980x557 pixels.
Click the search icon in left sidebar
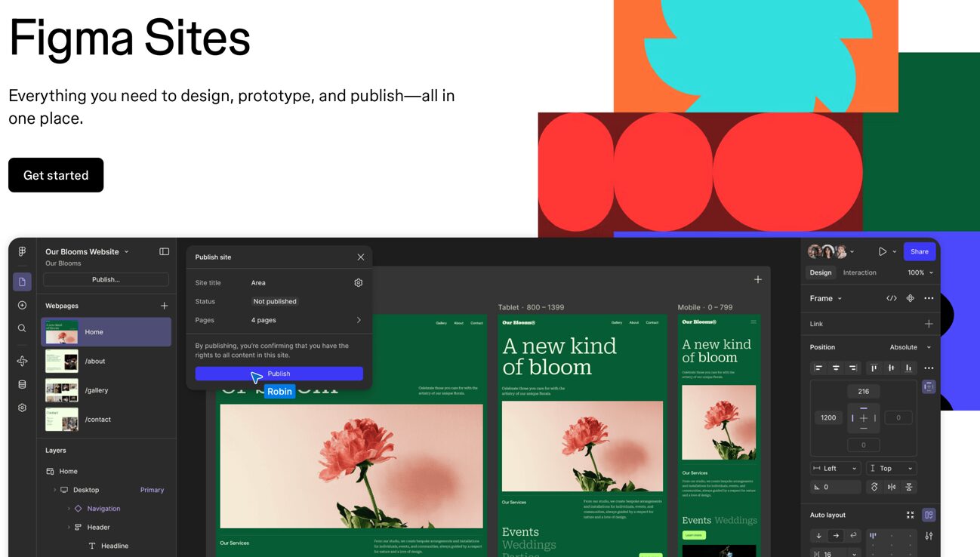[x=22, y=328]
